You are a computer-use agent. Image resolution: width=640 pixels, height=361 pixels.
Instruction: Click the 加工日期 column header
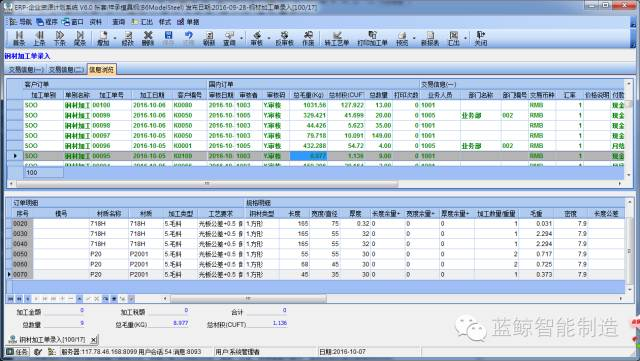pos(152,95)
